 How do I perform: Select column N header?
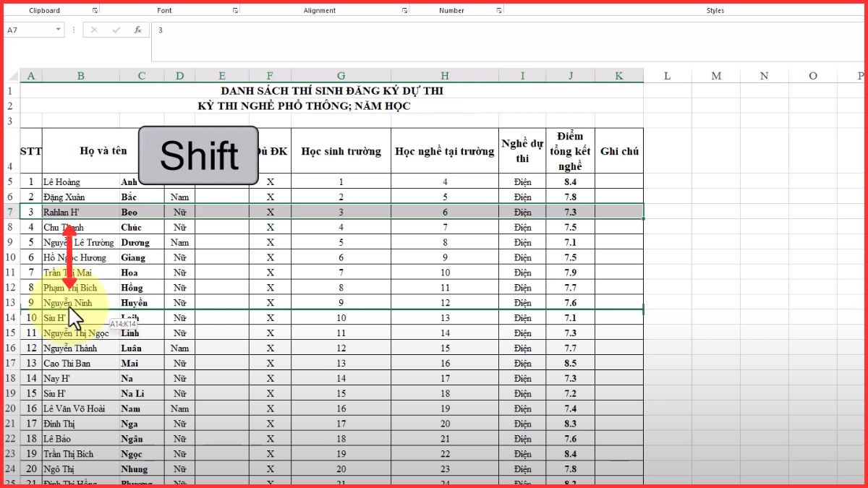(x=764, y=76)
